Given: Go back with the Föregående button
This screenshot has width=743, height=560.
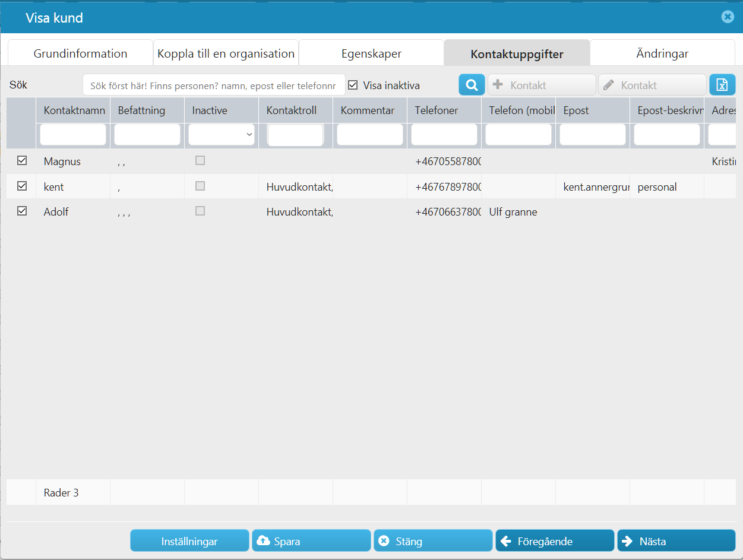Looking at the screenshot, I should [x=555, y=541].
